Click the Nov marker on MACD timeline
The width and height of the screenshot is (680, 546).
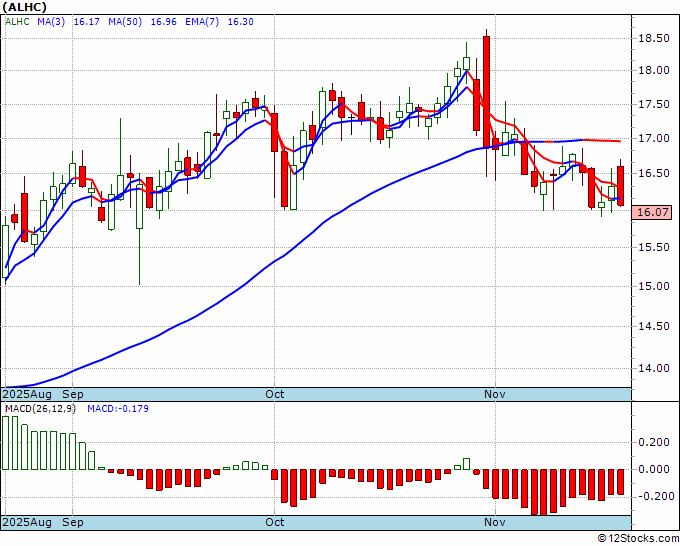point(495,522)
